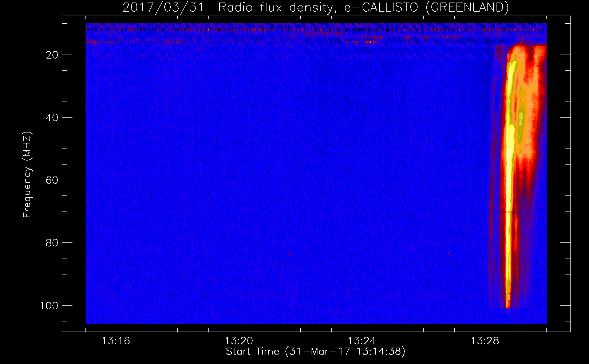Image resolution: width=589 pixels, height=364 pixels.
Task: Click the 60 MHz frequency tick label
Action: 52,180
